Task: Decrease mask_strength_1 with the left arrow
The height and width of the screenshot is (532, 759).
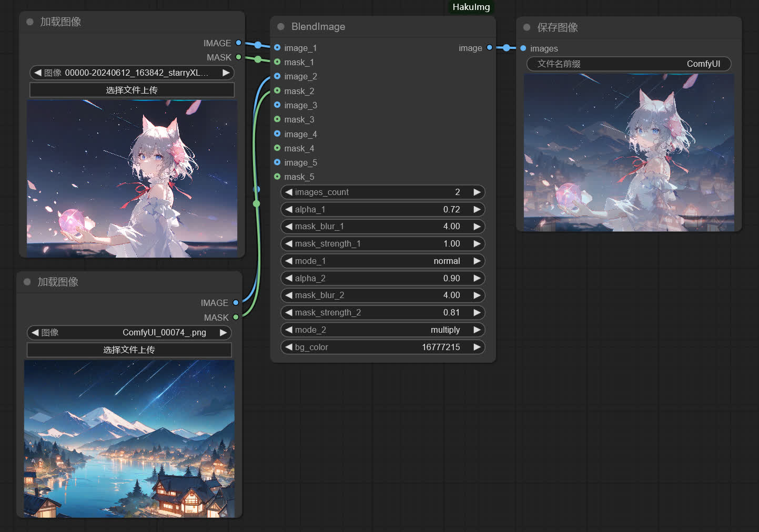Action: pos(288,244)
